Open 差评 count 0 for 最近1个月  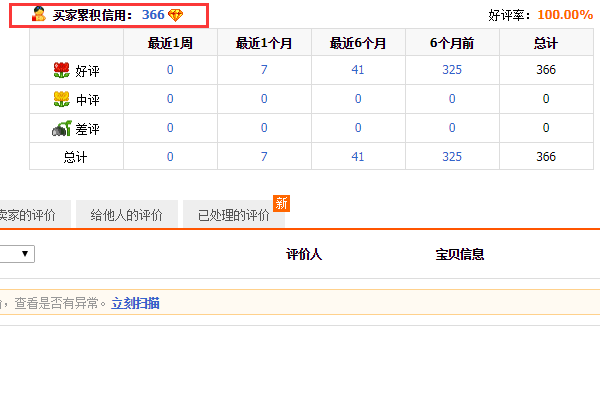coord(264,127)
